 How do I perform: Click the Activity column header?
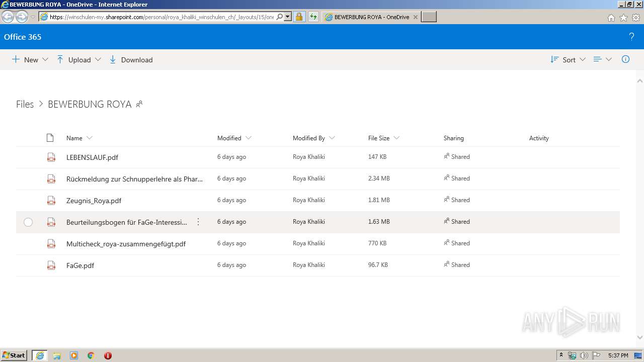tap(539, 138)
